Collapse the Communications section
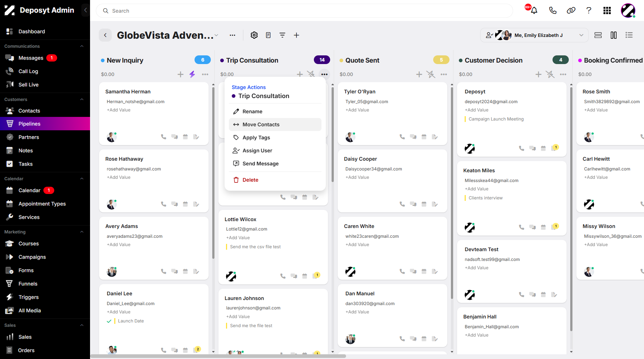Image resolution: width=644 pixels, height=359 pixels. click(82, 46)
